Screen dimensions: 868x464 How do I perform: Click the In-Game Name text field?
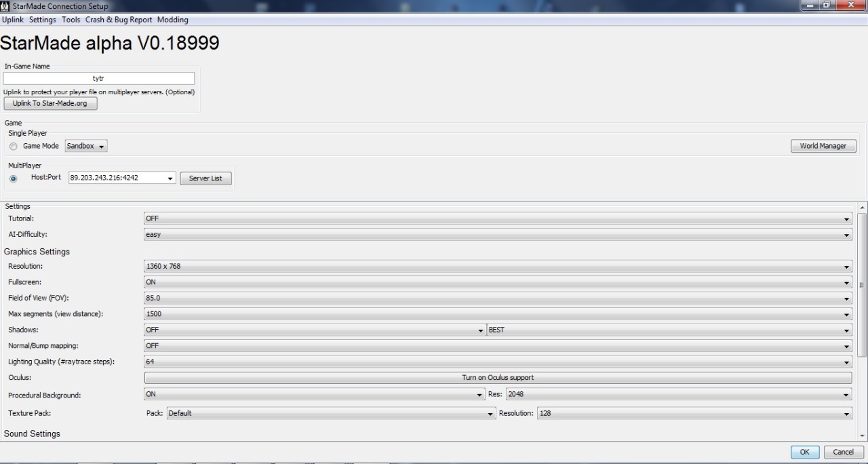99,79
